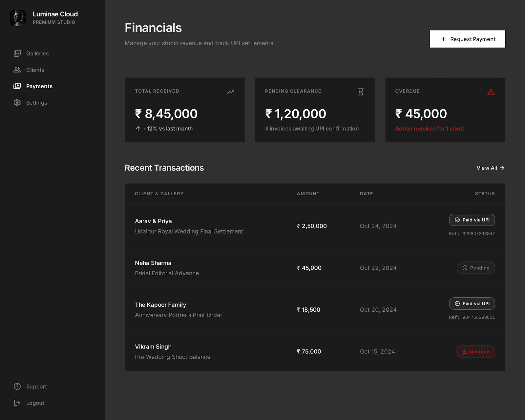Click the Clients people icon
Viewport: 525px width, 420px height.
17,70
